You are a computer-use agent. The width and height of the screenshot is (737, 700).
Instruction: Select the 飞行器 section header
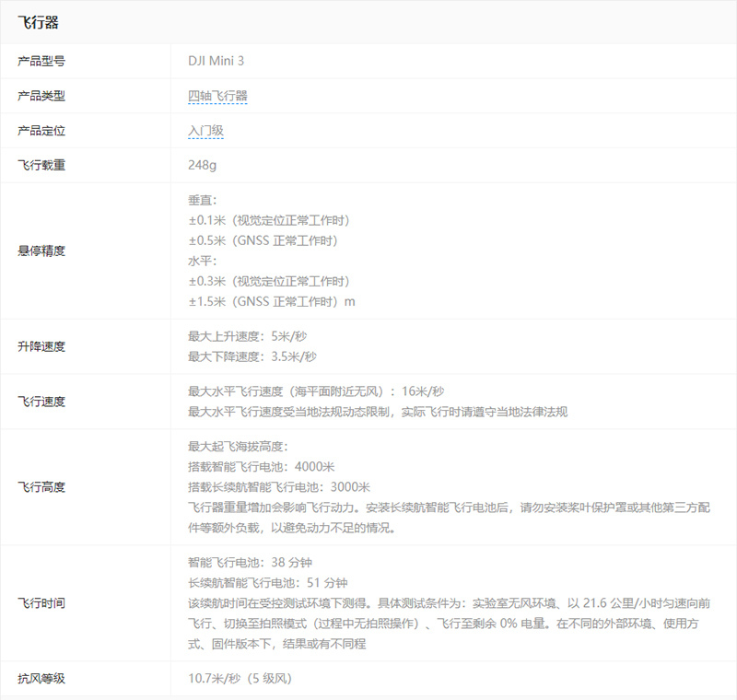[38, 22]
